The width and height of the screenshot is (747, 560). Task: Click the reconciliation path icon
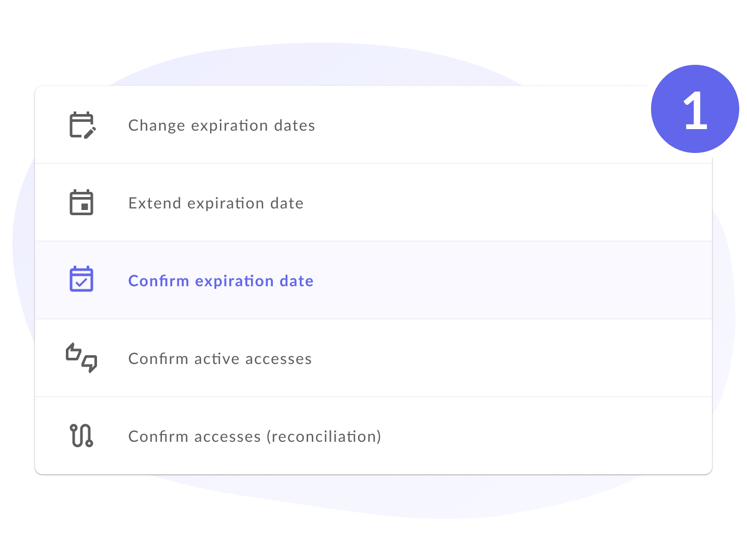coord(81,436)
